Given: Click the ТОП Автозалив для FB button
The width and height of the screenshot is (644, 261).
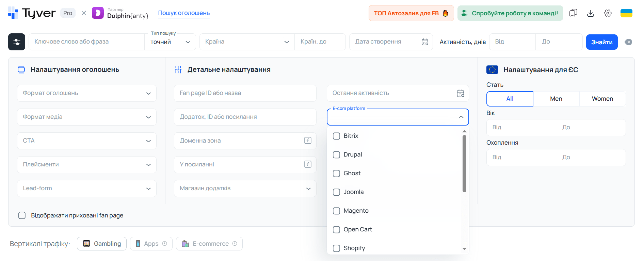Looking at the screenshot, I should 411,13.
